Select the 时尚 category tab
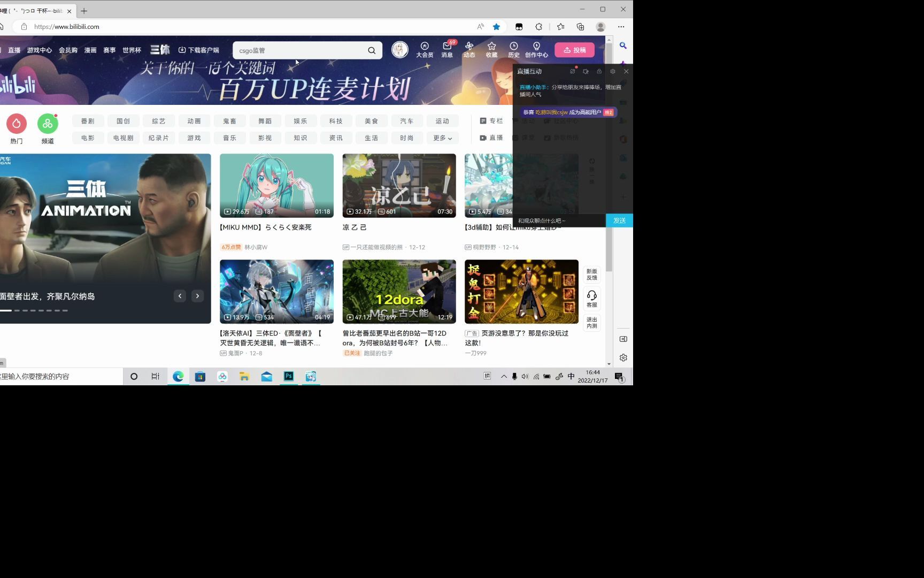This screenshot has height=578, width=924. (x=407, y=138)
